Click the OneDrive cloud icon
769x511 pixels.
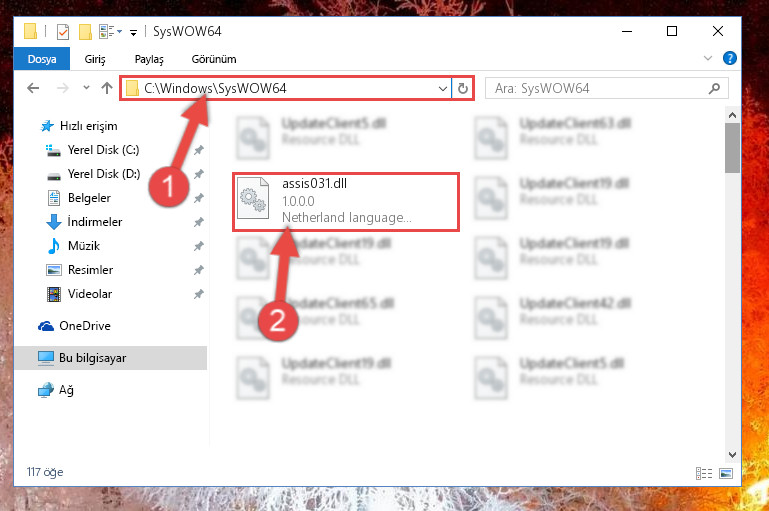coord(46,326)
